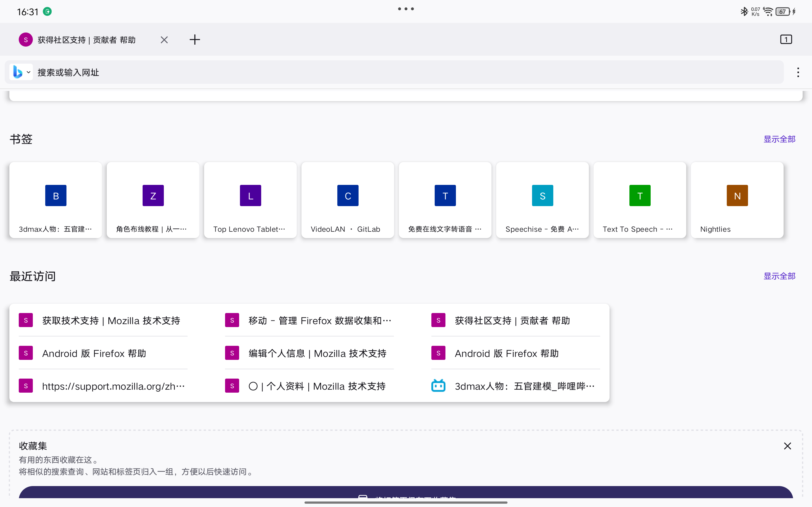The image size is (812, 507).
Task: Open 获取技术支持 Mozilla recent entry
Action: click(111, 320)
